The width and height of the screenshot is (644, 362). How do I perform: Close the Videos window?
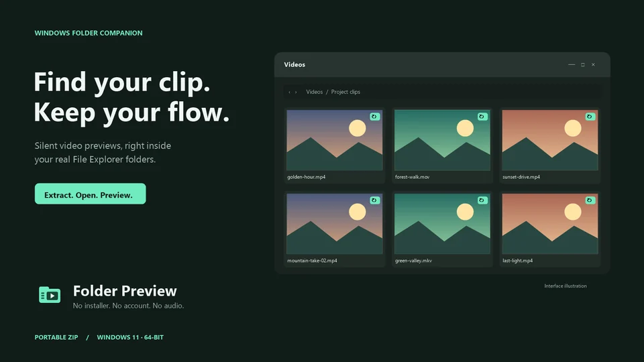593,64
